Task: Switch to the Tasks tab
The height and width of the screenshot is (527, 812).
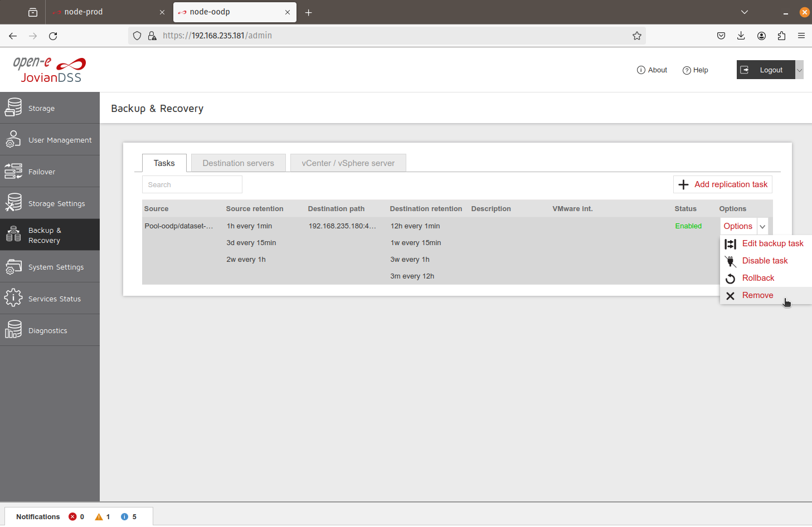Action: 164,163
